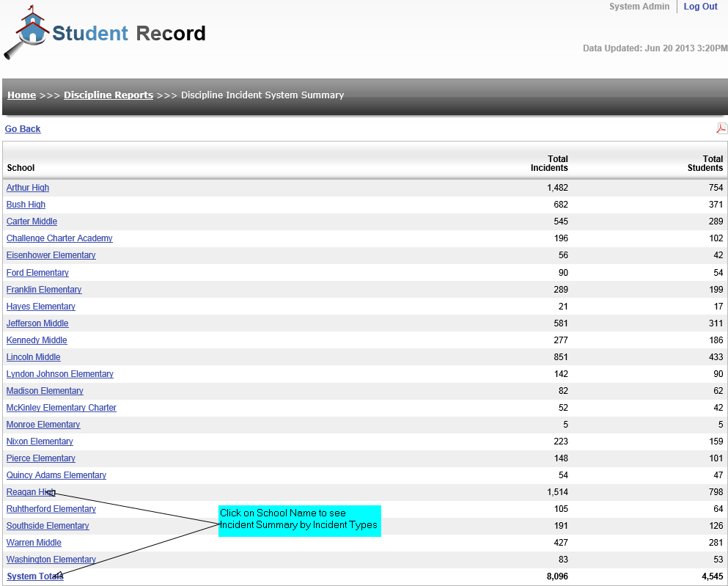Click Arthur High's 754 students value
728x586 pixels.
coord(716,188)
